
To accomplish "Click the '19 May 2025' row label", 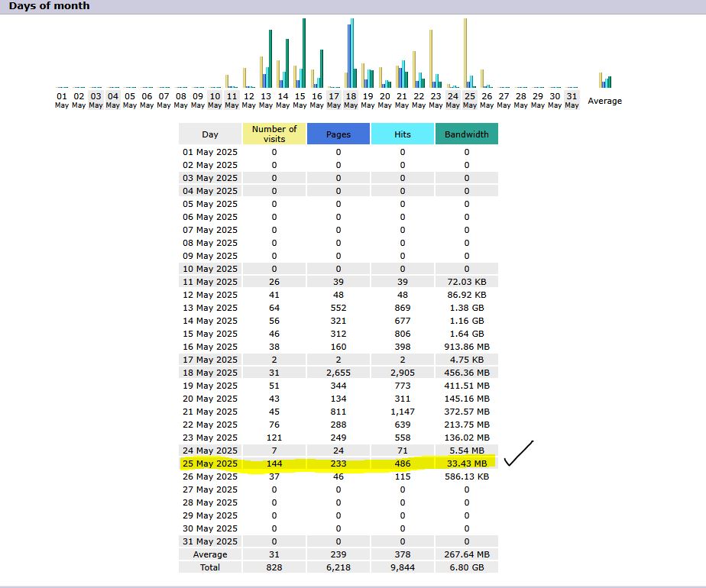I will coord(210,386).
